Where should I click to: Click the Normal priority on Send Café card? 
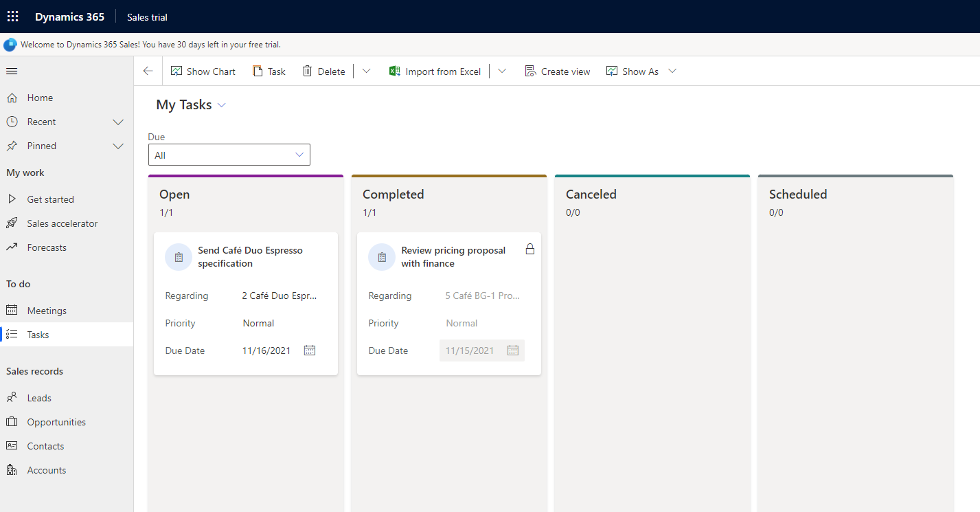point(258,323)
